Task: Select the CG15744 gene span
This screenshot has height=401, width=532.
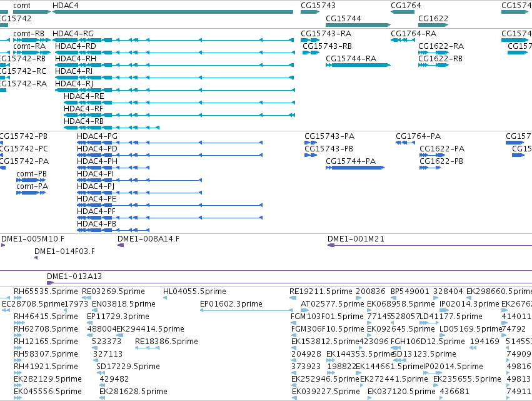Action: pyautogui.click(x=358, y=25)
